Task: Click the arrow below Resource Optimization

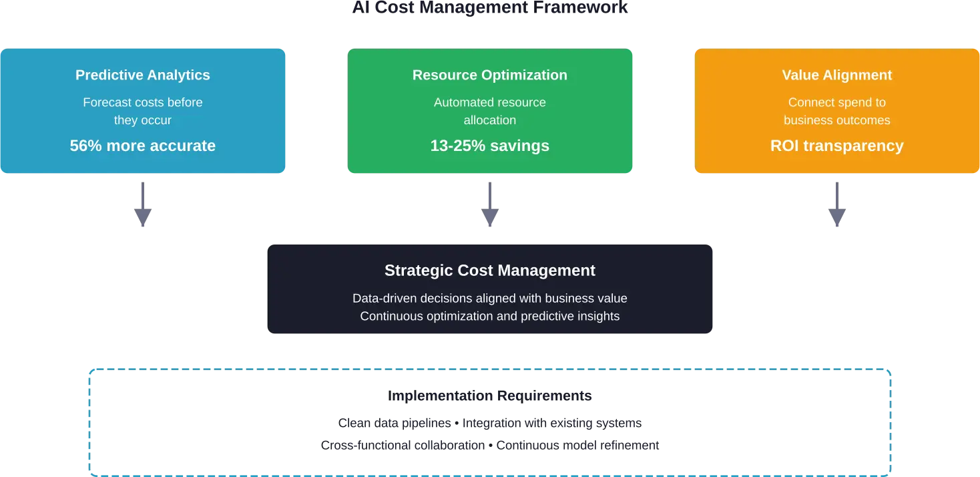Action: (489, 206)
